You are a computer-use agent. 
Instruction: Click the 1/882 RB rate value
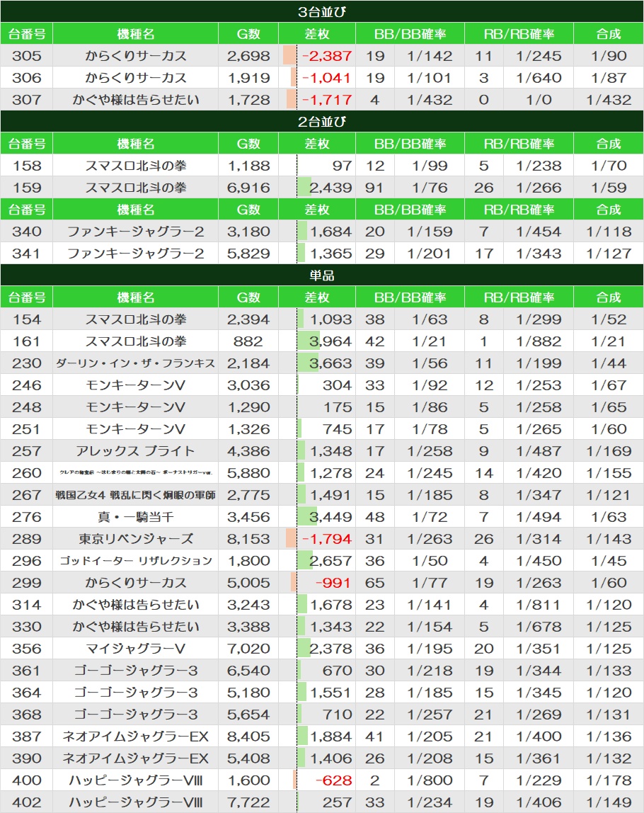tap(539, 341)
